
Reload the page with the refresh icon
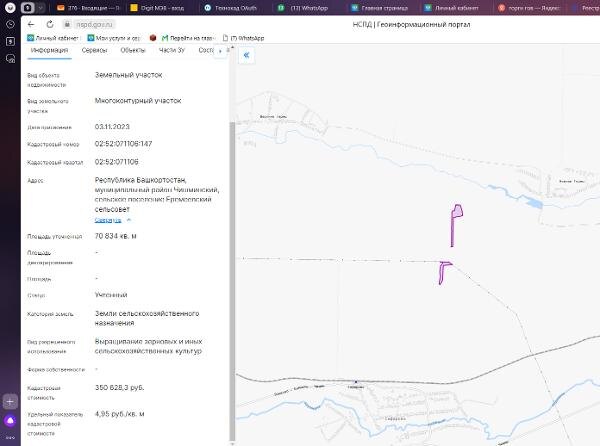(x=50, y=24)
